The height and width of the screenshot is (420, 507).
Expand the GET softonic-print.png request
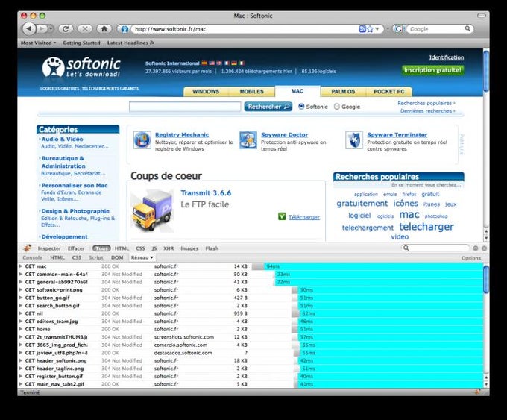click(21, 289)
